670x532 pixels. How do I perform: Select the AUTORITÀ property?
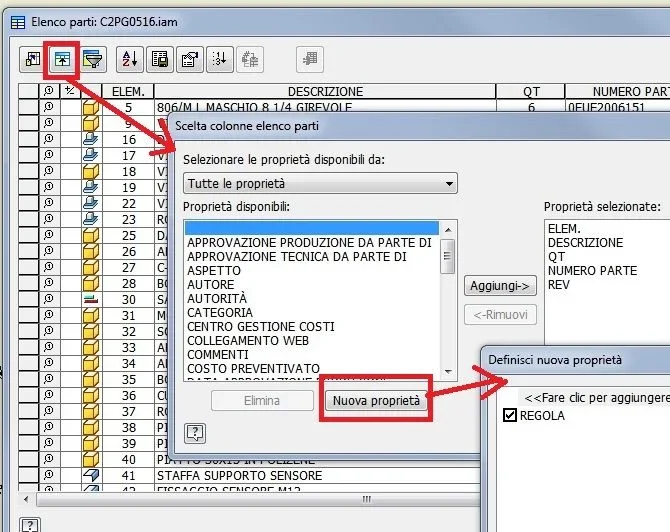point(217,298)
